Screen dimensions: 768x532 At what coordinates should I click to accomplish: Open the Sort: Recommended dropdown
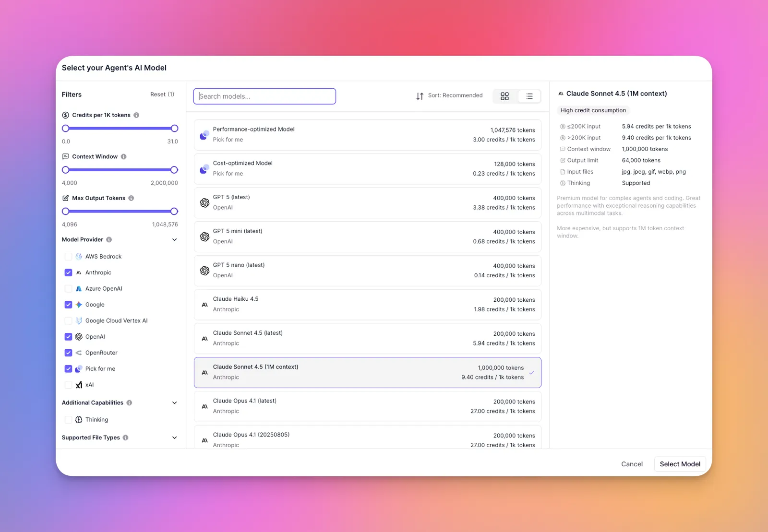(x=449, y=96)
